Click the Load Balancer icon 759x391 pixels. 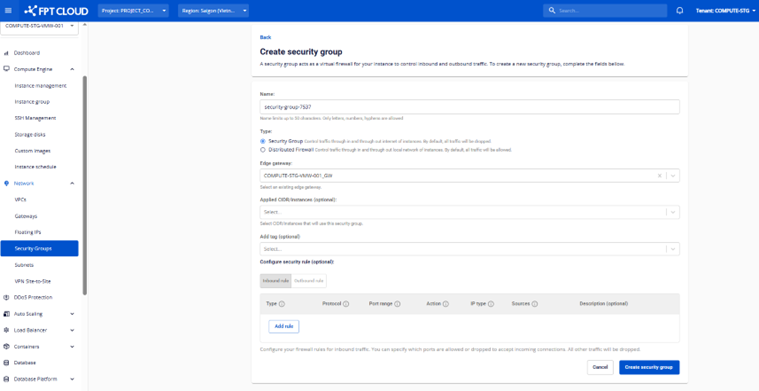6,330
